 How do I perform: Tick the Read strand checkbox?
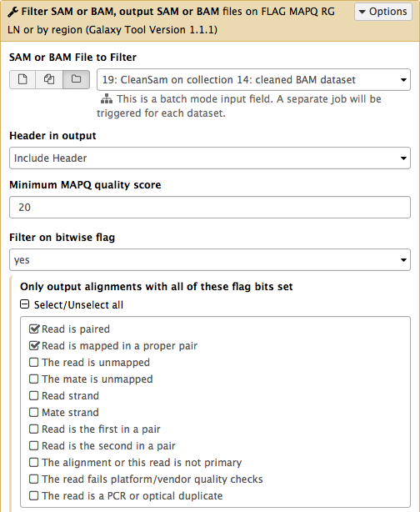click(x=33, y=395)
